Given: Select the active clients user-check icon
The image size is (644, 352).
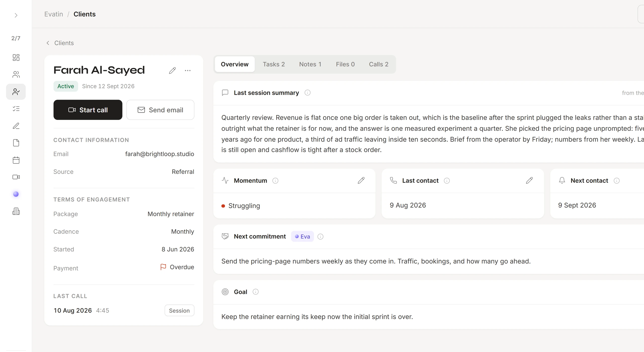Looking at the screenshot, I should (16, 92).
